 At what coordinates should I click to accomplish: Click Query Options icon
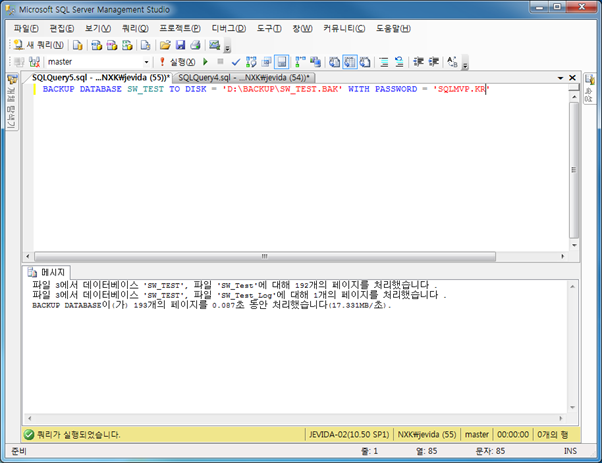click(266, 62)
